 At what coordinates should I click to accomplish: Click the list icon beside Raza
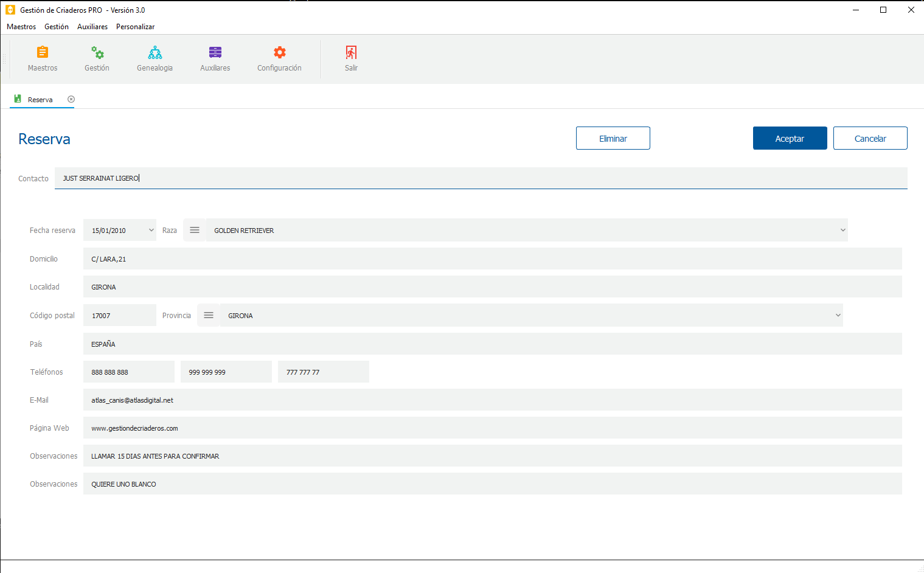tap(195, 231)
